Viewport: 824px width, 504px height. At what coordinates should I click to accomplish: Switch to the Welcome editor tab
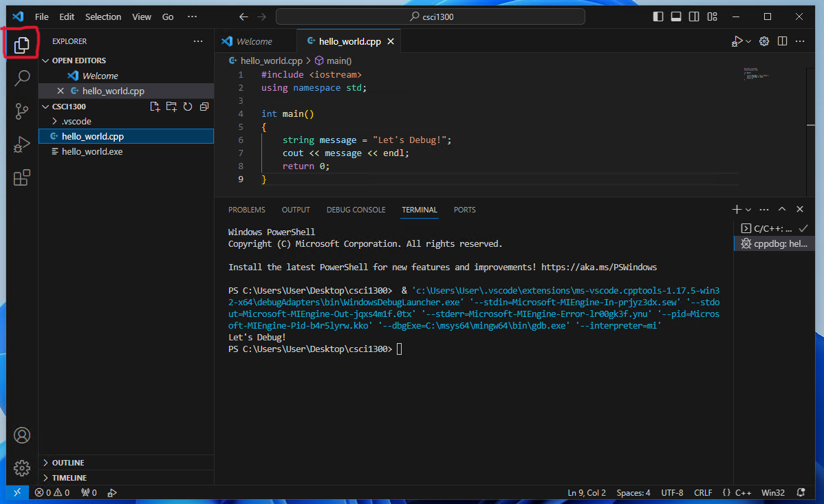click(x=255, y=41)
